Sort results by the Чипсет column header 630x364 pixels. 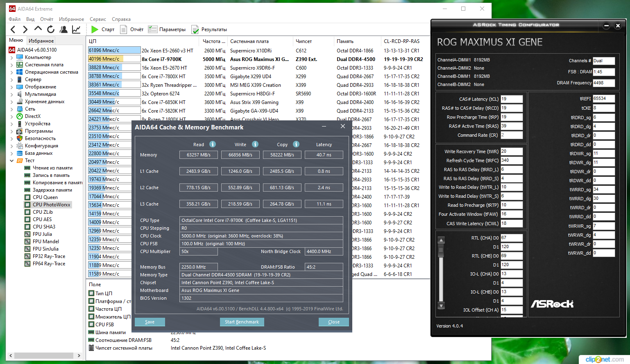coord(314,41)
